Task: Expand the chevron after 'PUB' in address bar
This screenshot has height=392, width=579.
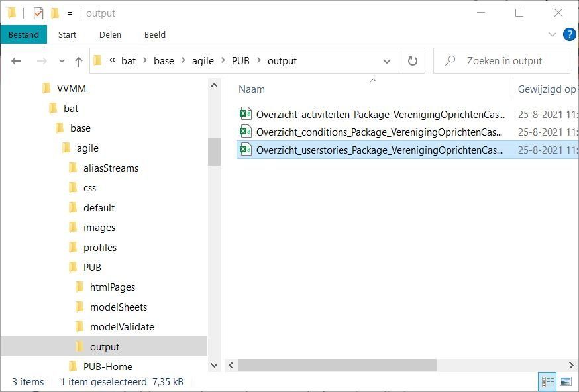Action: coord(259,60)
